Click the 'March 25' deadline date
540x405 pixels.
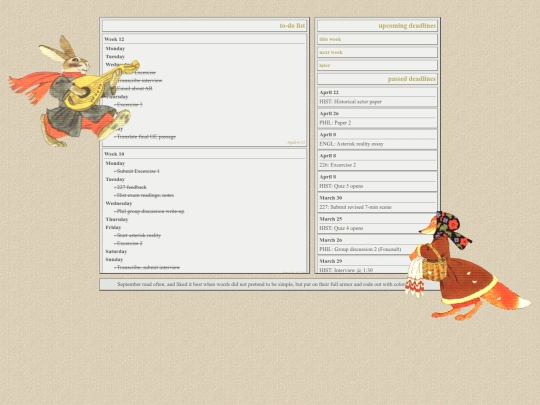331,219
